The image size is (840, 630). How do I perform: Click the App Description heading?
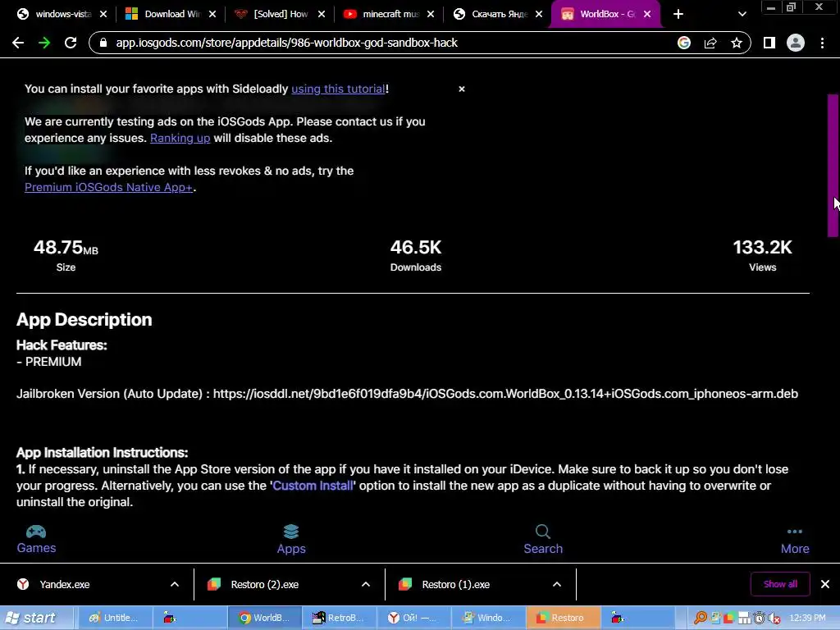coord(84,320)
